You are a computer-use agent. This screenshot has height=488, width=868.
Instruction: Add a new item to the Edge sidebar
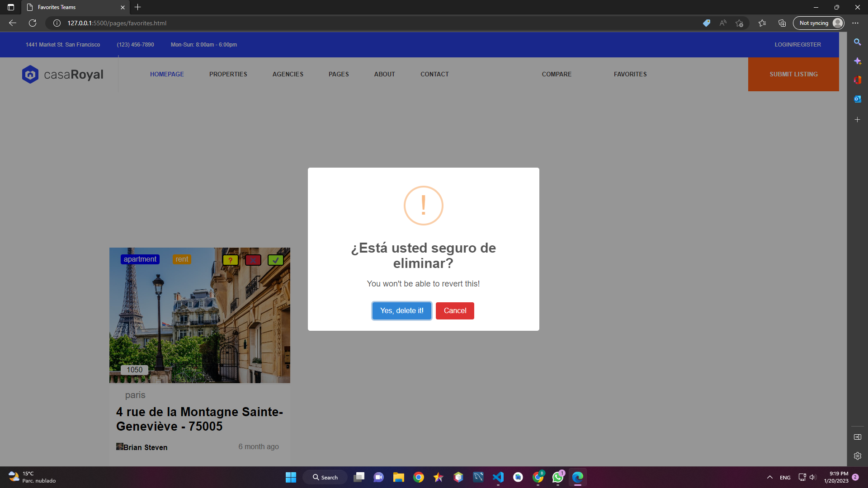pos(858,120)
